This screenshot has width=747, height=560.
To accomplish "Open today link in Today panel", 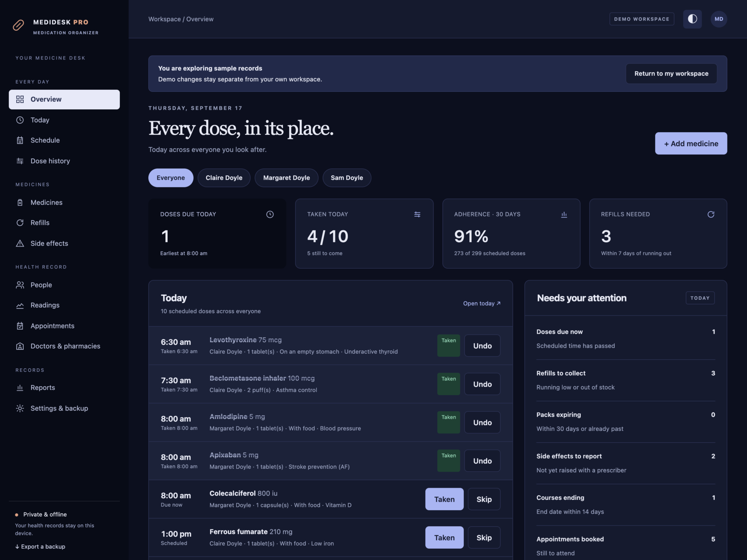I will pos(482,303).
